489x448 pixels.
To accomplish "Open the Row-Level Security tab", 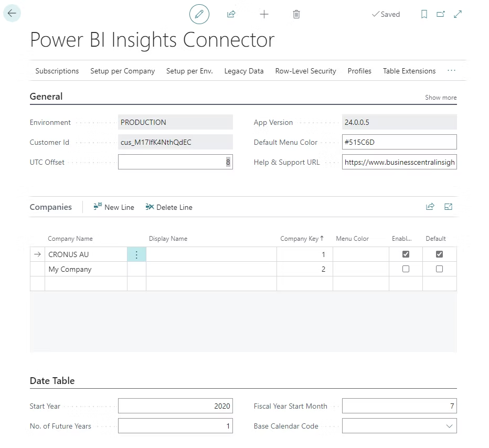I will [305, 70].
